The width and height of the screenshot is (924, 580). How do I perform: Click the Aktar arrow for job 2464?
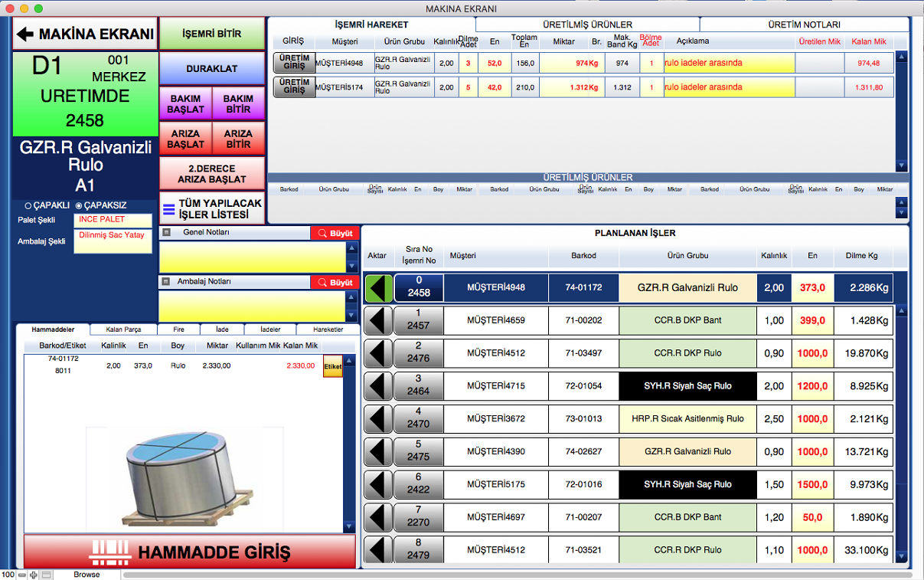(378, 386)
